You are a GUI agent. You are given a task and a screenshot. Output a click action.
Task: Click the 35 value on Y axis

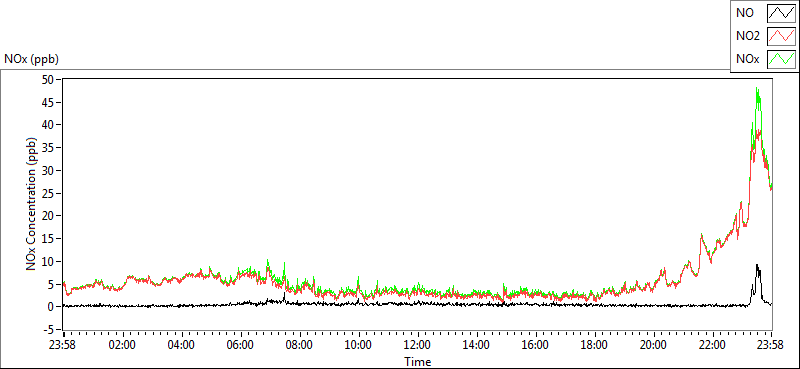(49, 148)
